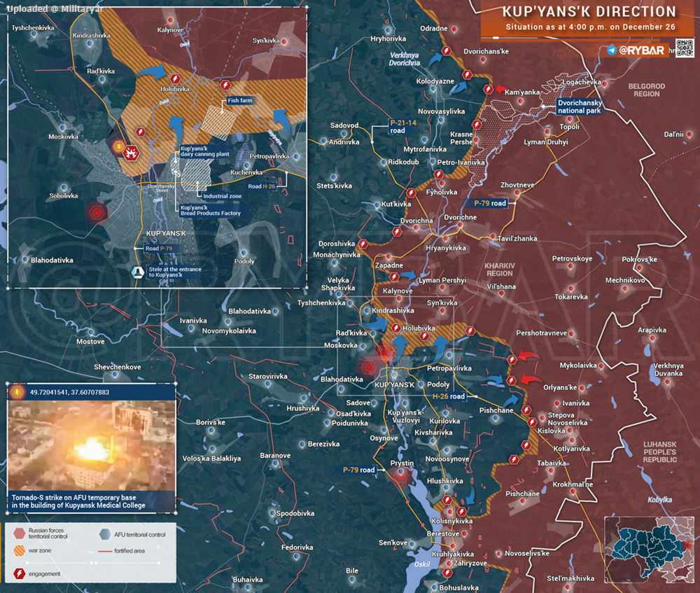The image size is (700, 593).
Task: Click the engagement marker beside Doroshivka
Action: pos(363,244)
